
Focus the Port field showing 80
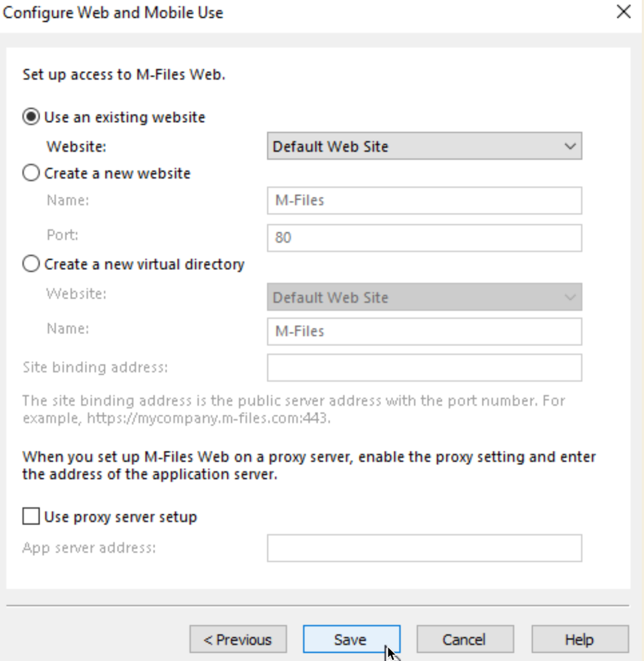click(425, 238)
